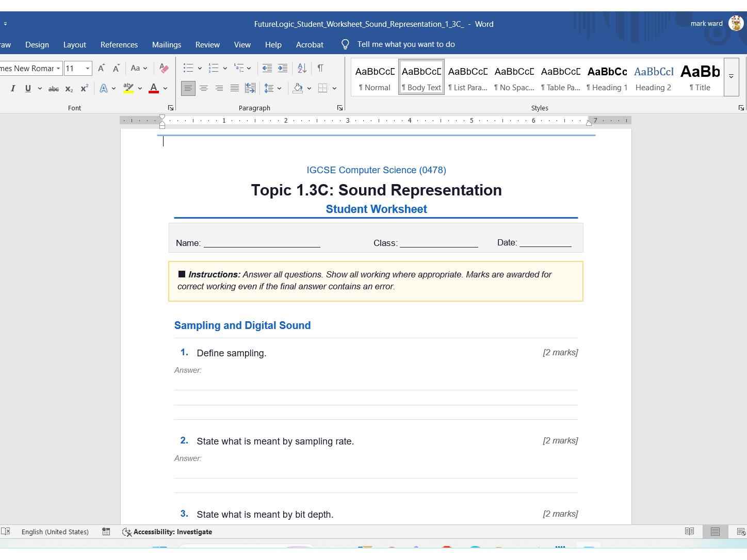Toggle italic formatting
747x560 pixels.
coord(13,89)
